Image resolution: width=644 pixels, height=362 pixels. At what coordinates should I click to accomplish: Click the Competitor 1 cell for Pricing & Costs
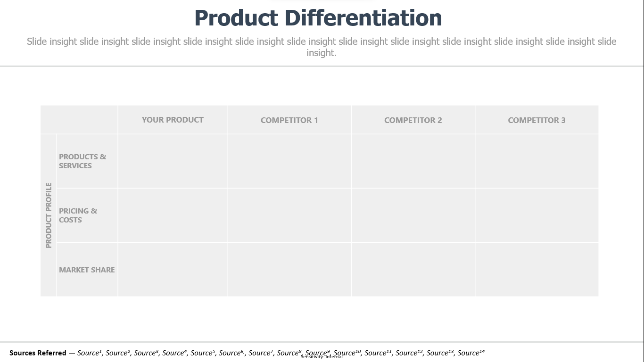click(x=289, y=215)
